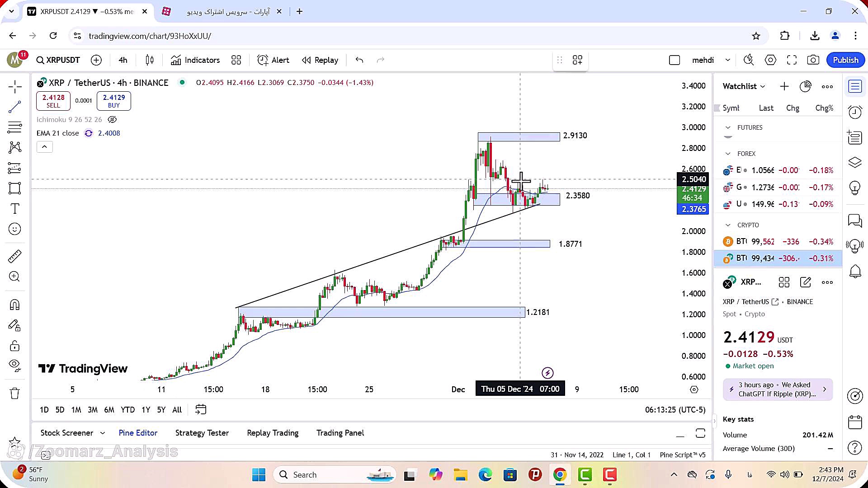
Task: Start bar Replay mode
Action: tap(320, 60)
